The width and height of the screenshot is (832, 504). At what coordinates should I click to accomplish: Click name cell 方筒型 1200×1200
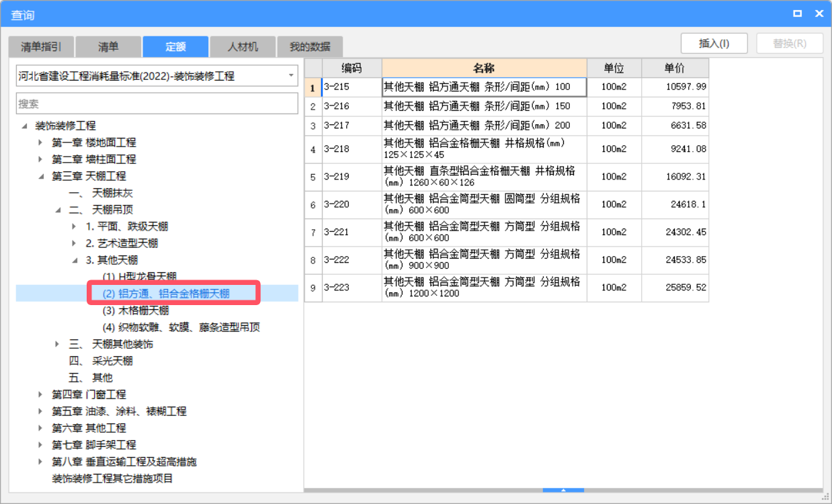(x=484, y=287)
